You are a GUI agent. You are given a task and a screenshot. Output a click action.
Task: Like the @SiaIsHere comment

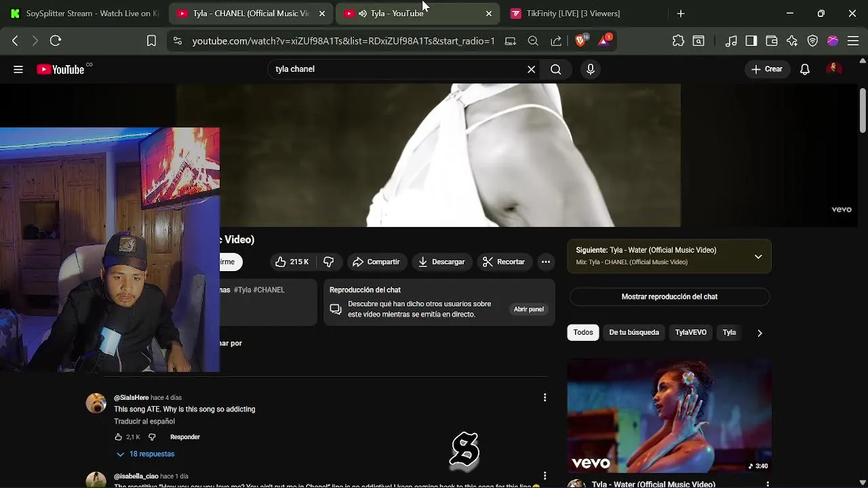click(119, 437)
